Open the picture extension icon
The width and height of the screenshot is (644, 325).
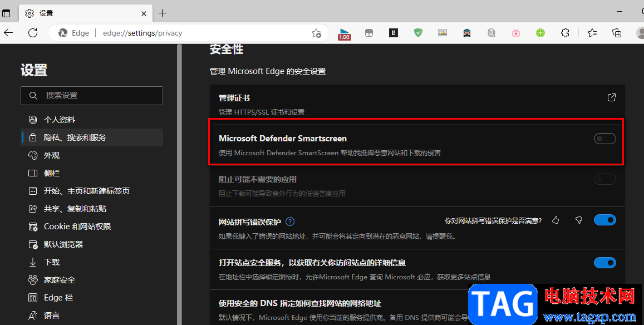pyautogui.click(x=443, y=33)
